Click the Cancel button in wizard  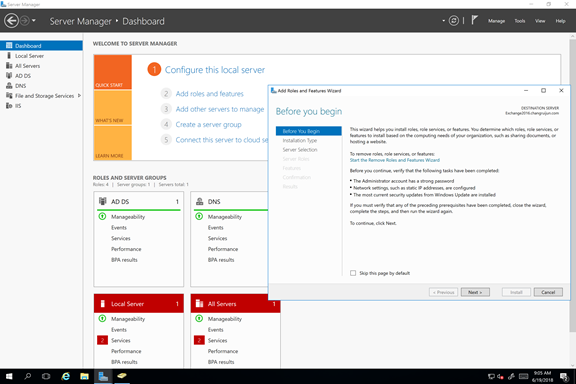548,292
